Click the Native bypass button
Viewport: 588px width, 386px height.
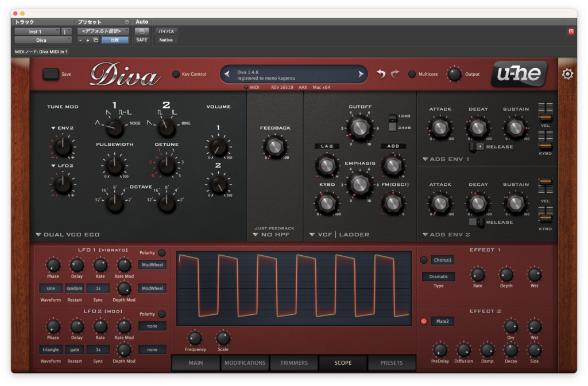(166, 40)
